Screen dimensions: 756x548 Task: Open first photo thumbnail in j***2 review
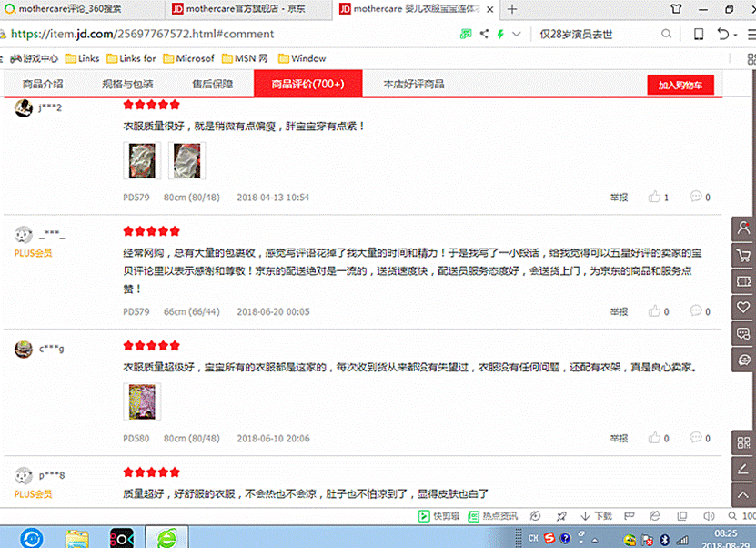(136, 161)
